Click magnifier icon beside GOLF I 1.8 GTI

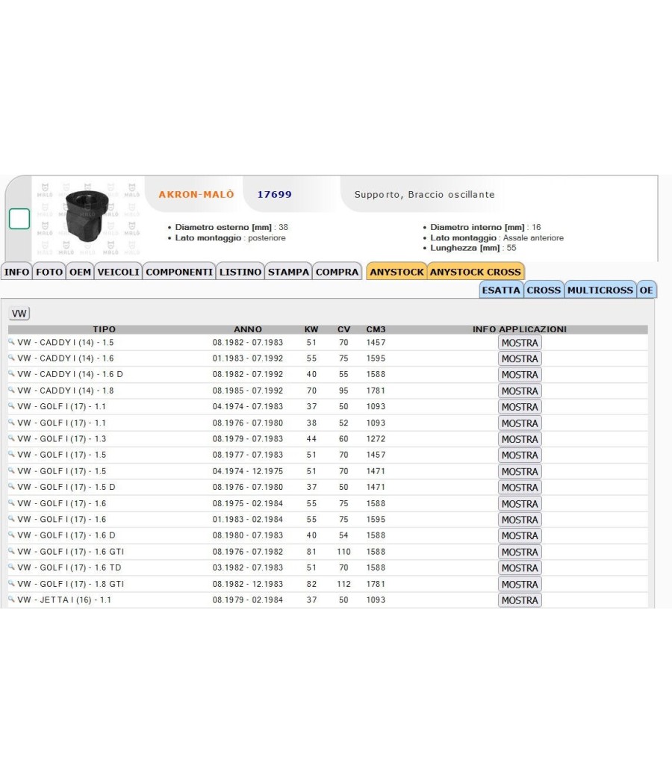pos(11,583)
